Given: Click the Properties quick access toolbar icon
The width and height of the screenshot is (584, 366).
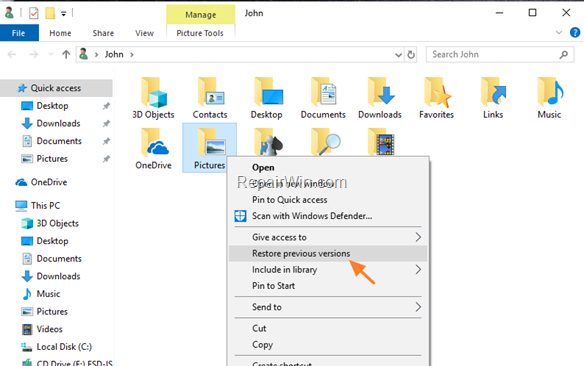Looking at the screenshot, I should pyautogui.click(x=34, y=13).
